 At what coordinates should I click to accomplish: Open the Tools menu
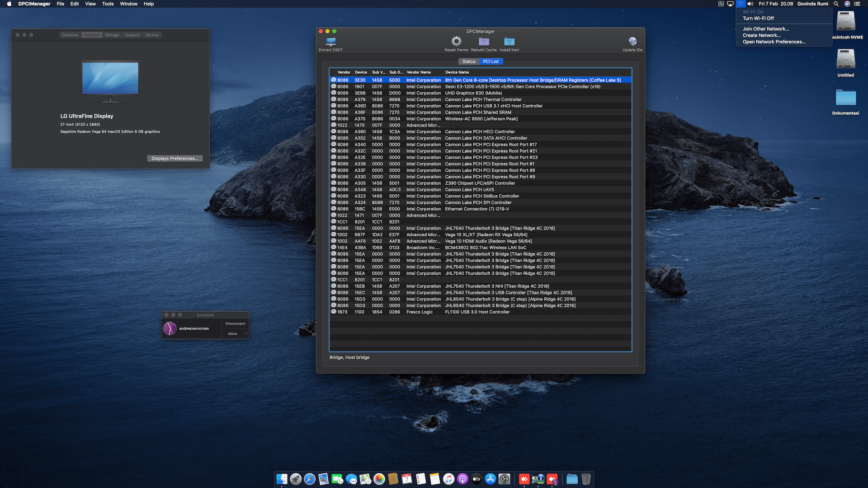click(x=108, y=4)
